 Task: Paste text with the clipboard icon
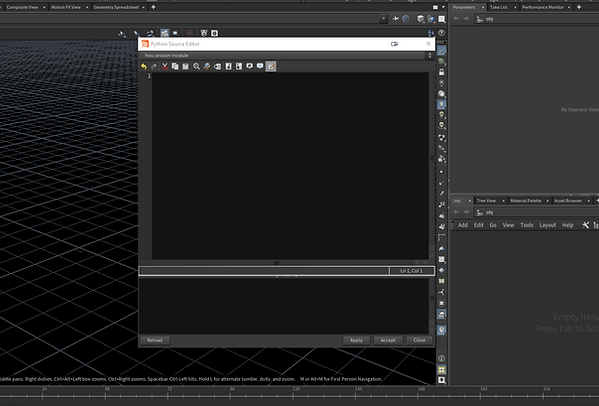click(x=186, y=66)
